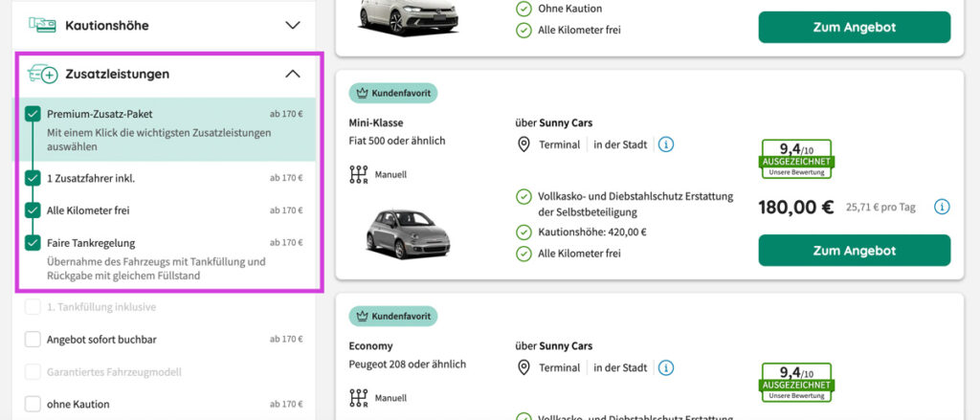Click 'in der Stadt' on the Peugeot 208 card
980x420 pixels.
[x=620, y=367]
